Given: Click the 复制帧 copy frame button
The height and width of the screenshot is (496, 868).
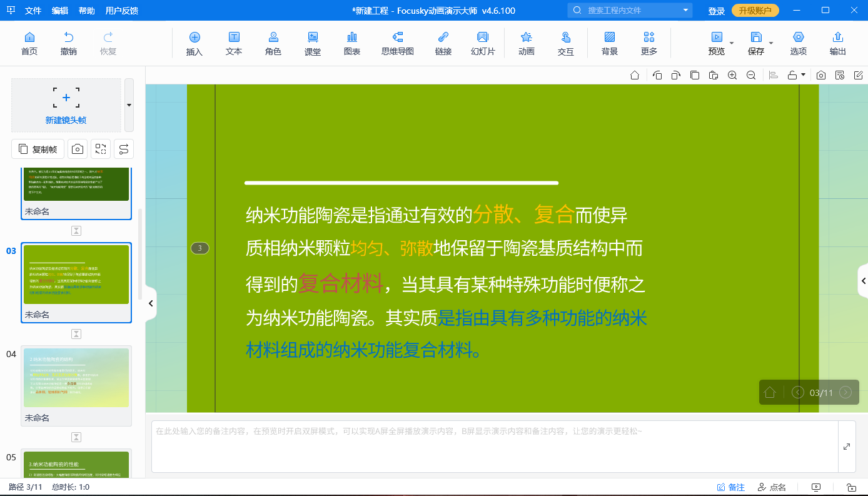Looking at the screenshot, I should point(38,149).
